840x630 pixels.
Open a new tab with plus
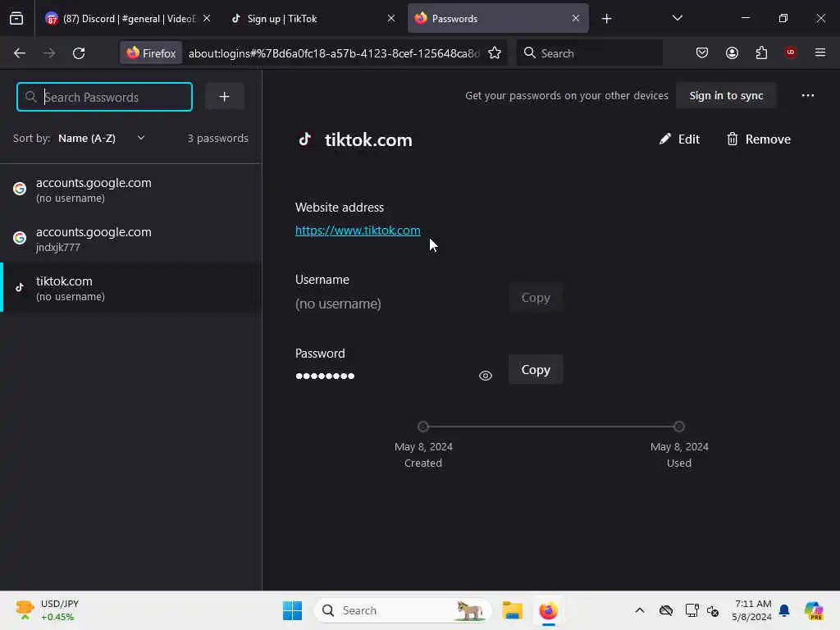pyautogui.click(x=606, y=19)
